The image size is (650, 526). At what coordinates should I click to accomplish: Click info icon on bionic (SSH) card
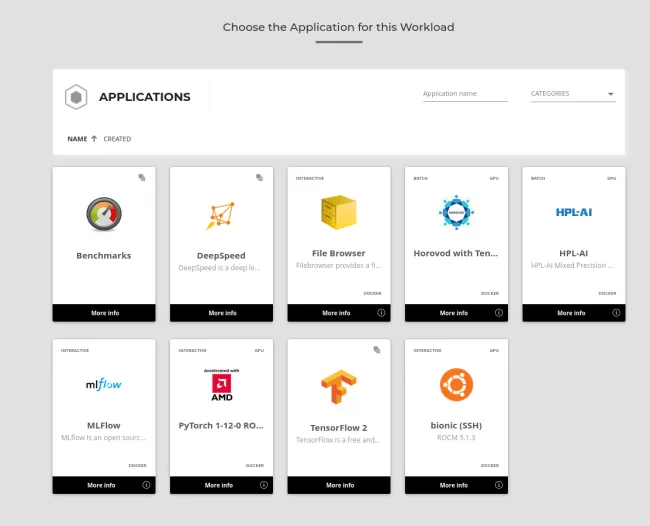pos(499,485)
